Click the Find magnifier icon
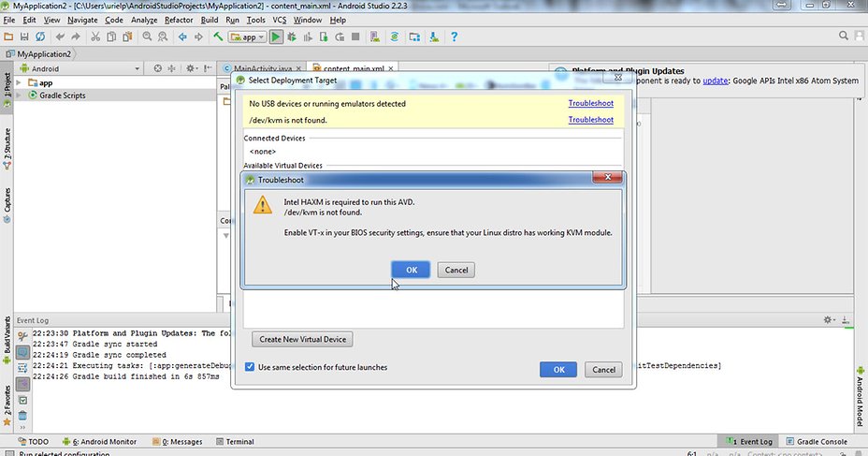The height and width of the screenshot is (456, 868). point(147,37)
